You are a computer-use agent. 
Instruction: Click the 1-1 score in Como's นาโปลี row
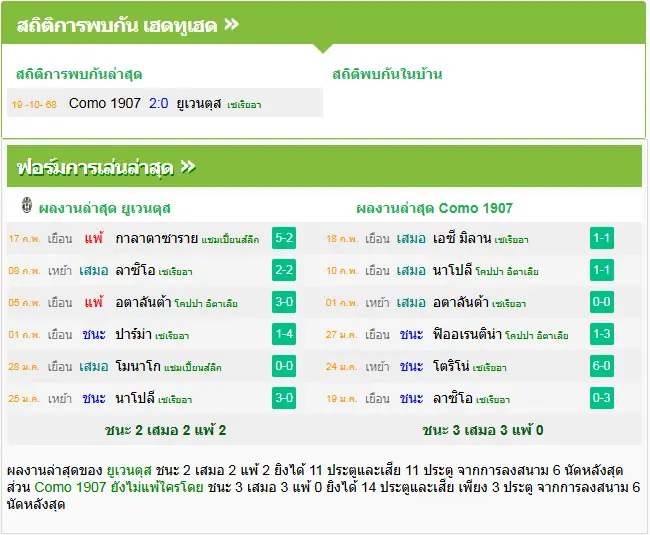click(x=601, y=270)
